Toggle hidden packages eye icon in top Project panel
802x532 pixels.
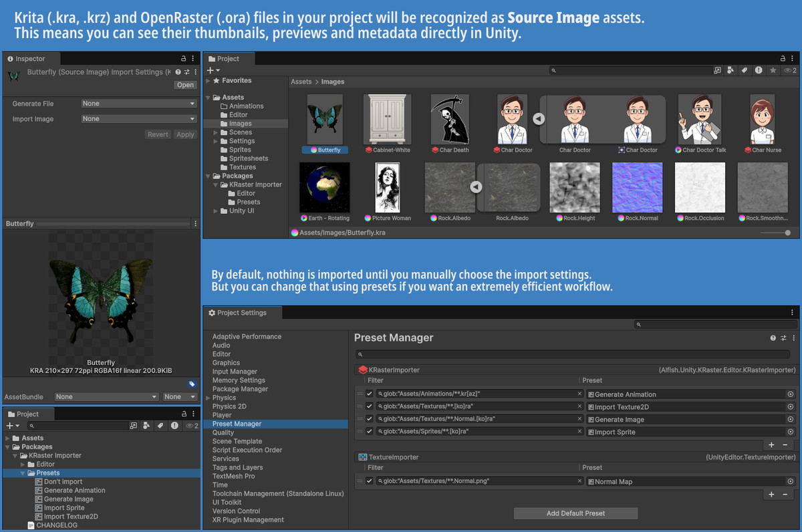(789, 70)
